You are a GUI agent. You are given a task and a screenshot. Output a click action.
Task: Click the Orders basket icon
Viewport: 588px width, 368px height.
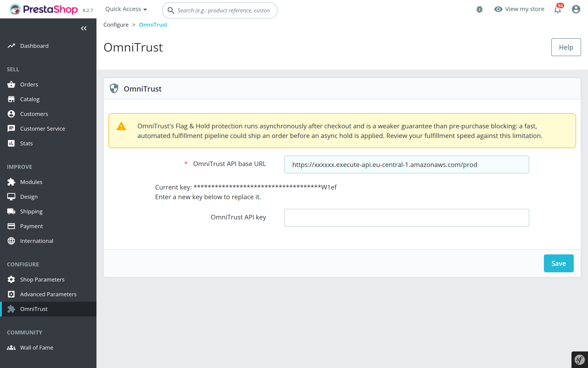[x=11, y=84]
